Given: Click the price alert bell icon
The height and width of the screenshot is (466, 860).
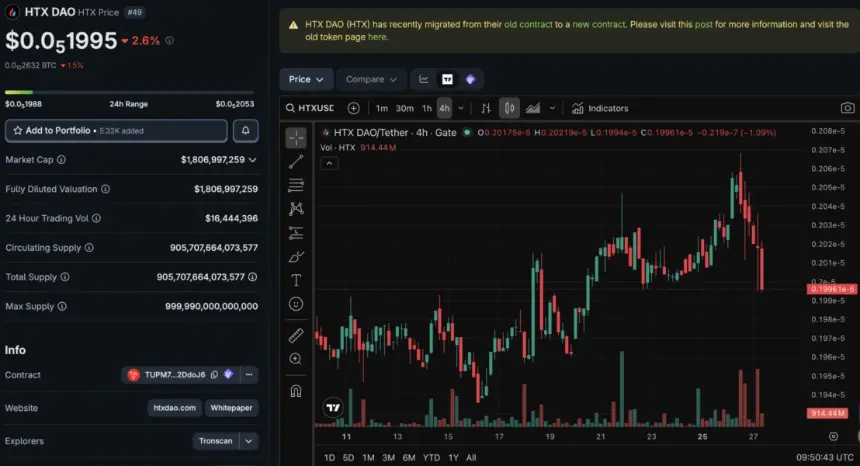Looking at the screenshot, I should coord(246,130).
